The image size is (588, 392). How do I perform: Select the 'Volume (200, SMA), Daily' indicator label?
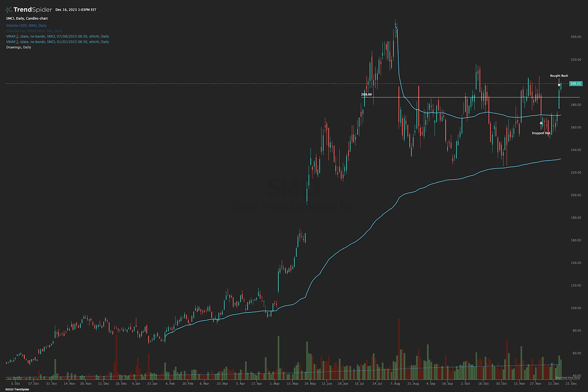26,26
